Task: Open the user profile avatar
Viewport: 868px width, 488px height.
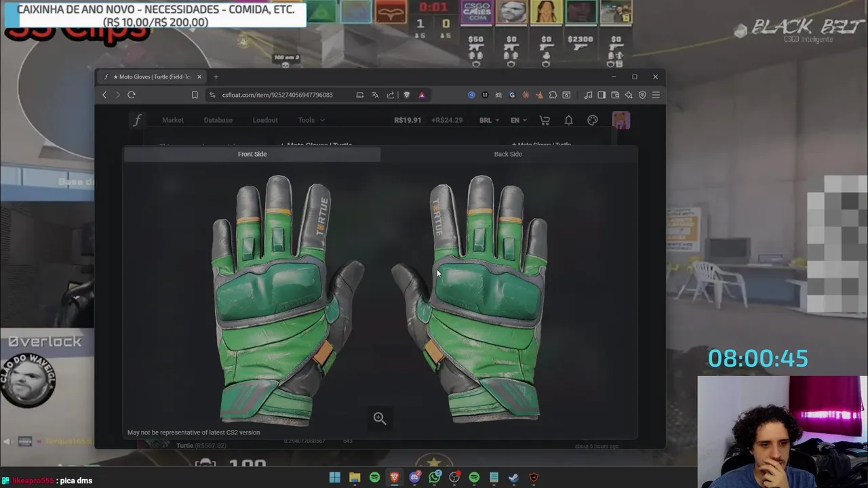Action: click(621, 120)
